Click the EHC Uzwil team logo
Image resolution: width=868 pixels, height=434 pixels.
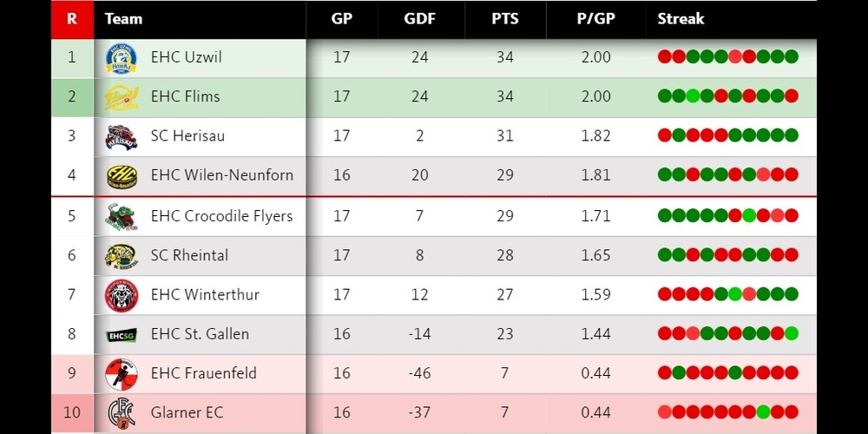(121, 58)
